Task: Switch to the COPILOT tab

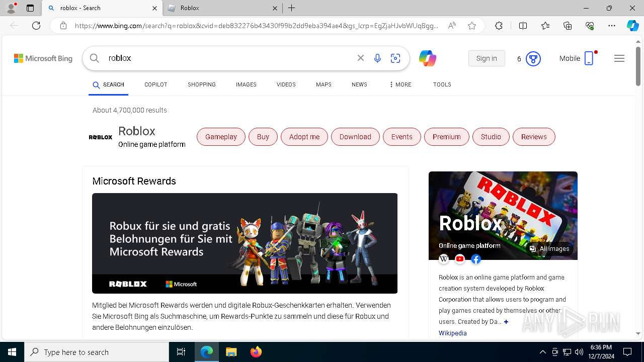Action: click(156, 84)
